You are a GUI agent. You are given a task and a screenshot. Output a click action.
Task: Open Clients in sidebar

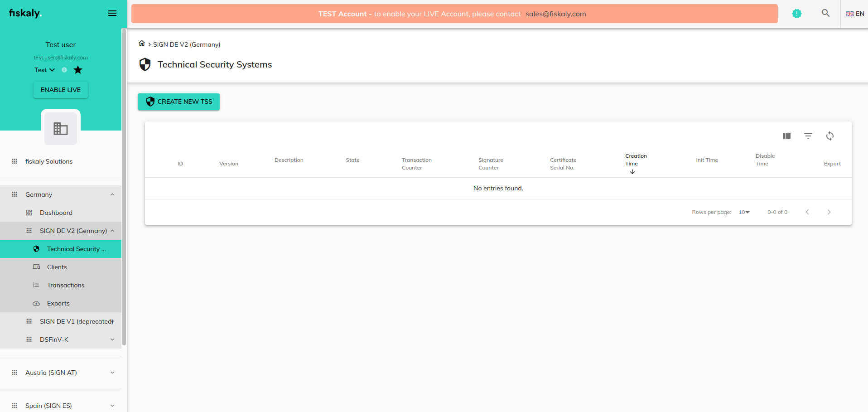61,267
